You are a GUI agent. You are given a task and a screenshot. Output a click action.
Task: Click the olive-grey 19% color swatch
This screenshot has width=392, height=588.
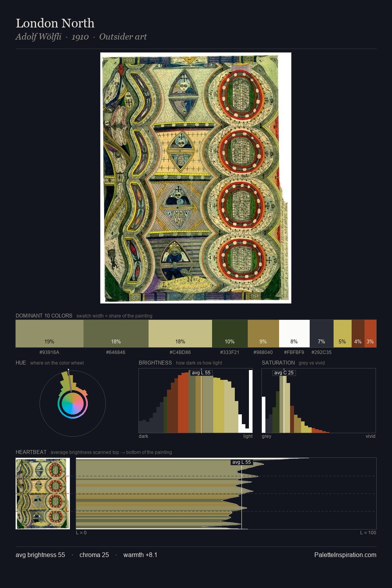click(x=49, y=334)
